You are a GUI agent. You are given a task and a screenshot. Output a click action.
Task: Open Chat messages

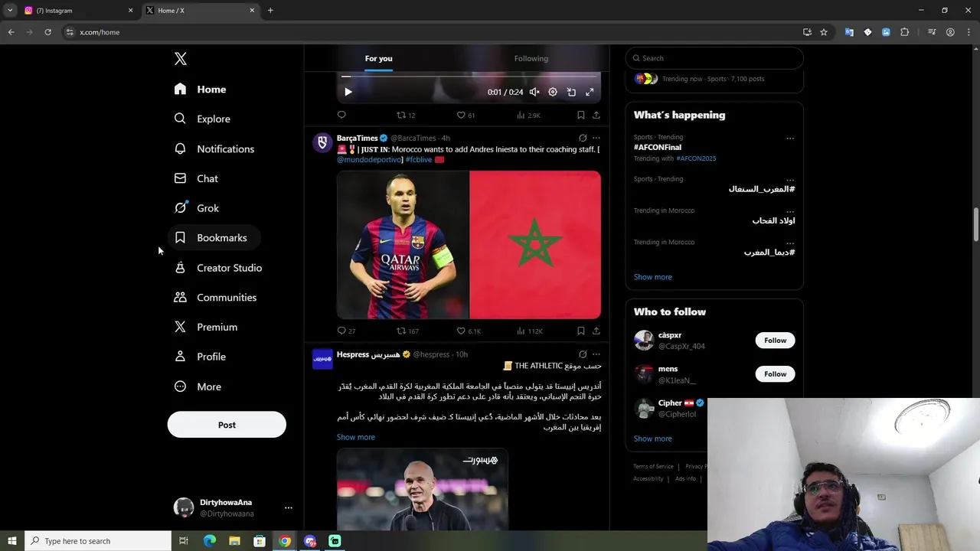point(196,178)
